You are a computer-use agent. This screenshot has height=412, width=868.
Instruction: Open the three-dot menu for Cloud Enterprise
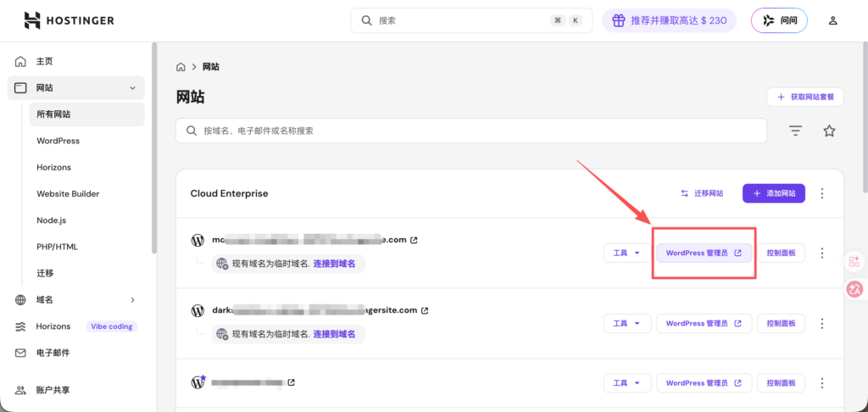[x=822, y=193]
